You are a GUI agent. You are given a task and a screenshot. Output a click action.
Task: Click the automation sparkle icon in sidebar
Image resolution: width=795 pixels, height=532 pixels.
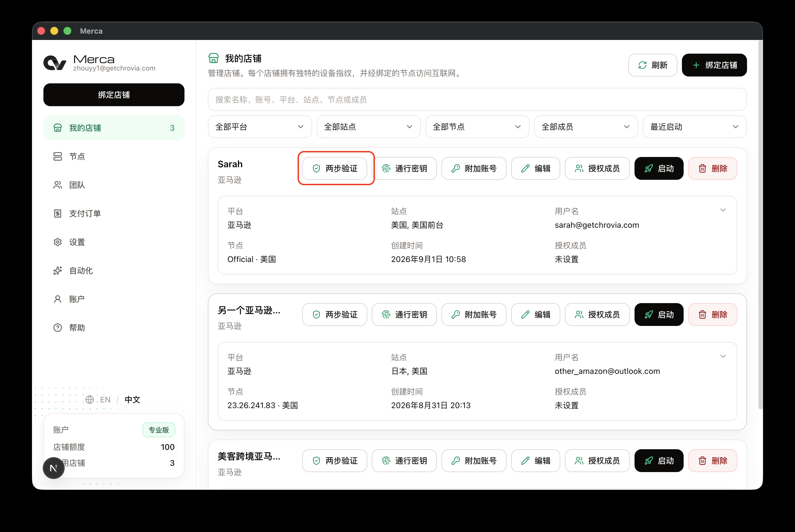pos(58,270)
